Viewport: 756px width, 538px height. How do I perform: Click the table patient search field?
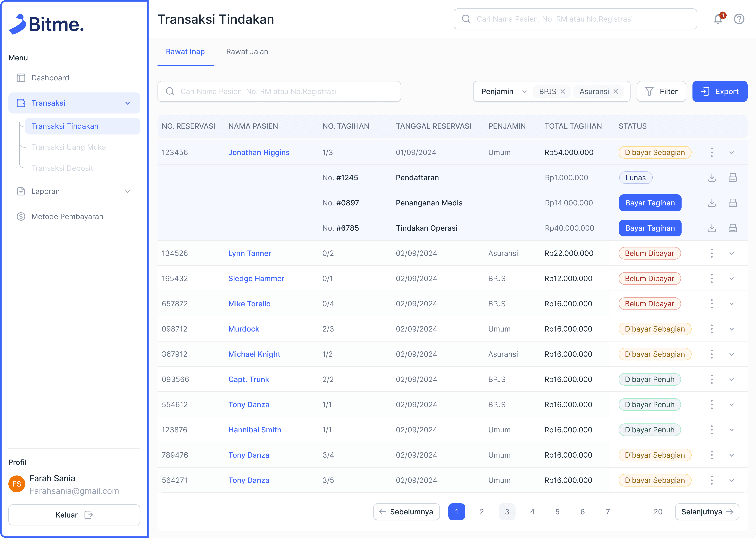tap(279, 91)
